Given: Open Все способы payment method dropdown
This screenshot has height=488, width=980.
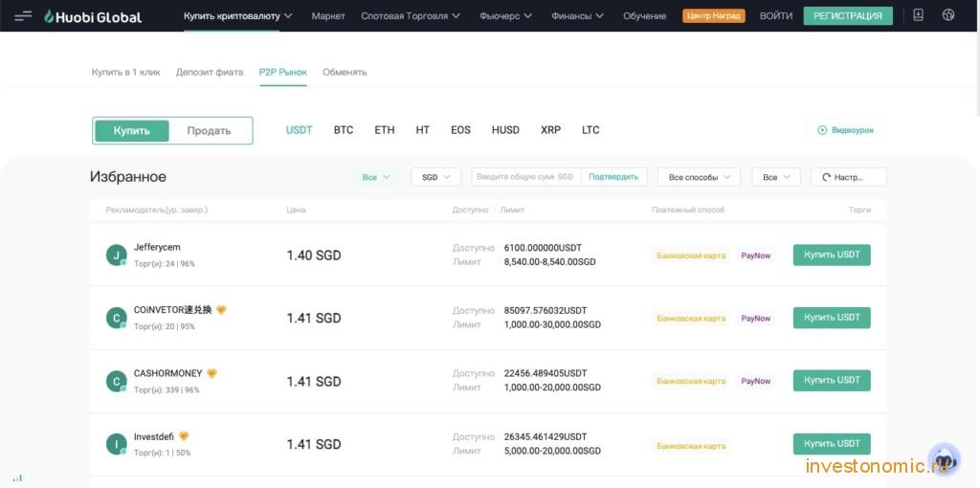Looking at the screenshot, I should 699,177.
